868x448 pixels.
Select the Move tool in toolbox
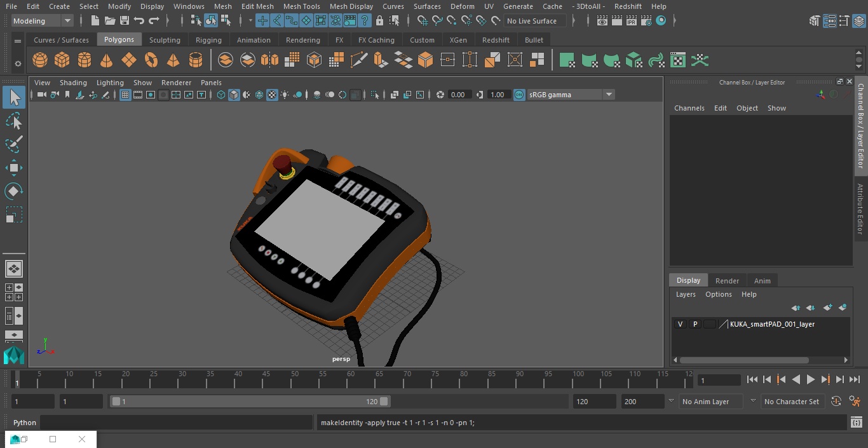click(13, 168)
